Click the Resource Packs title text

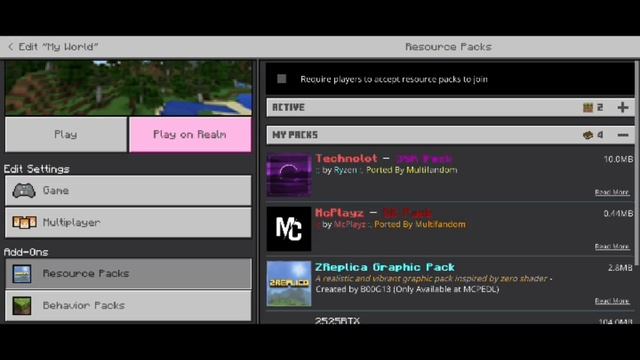448,47
